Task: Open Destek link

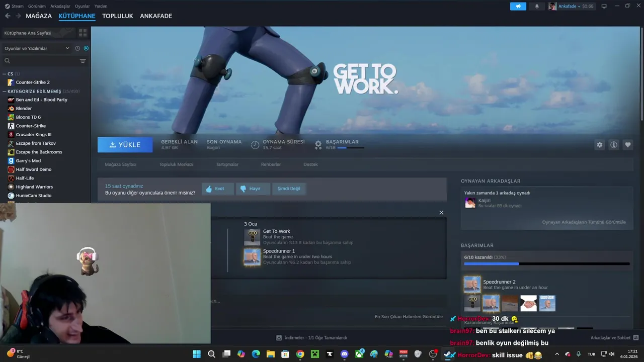Action: [x=310, y=164]
